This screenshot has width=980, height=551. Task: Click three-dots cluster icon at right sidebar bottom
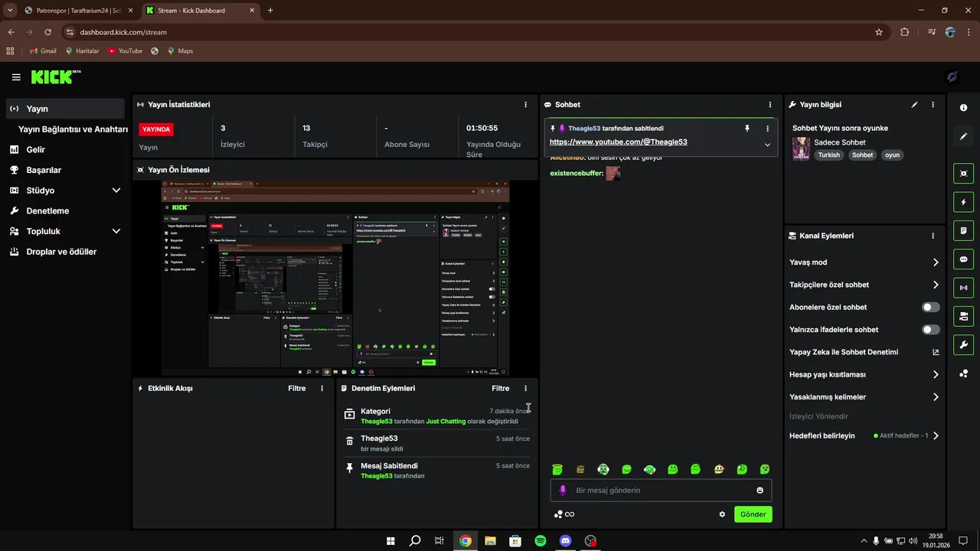[x=963, y=373]
